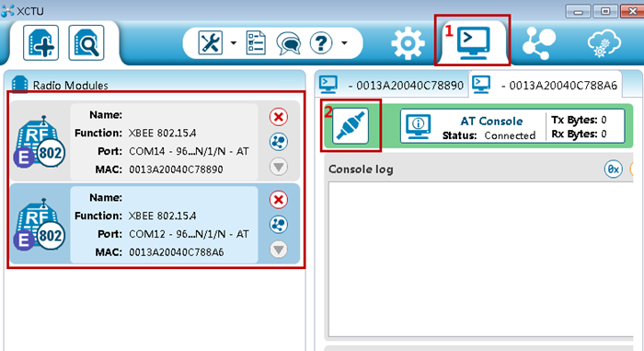Click MAC 0013A20040C78890 text
The image size is (644, 351).
(x=177, y=170)
